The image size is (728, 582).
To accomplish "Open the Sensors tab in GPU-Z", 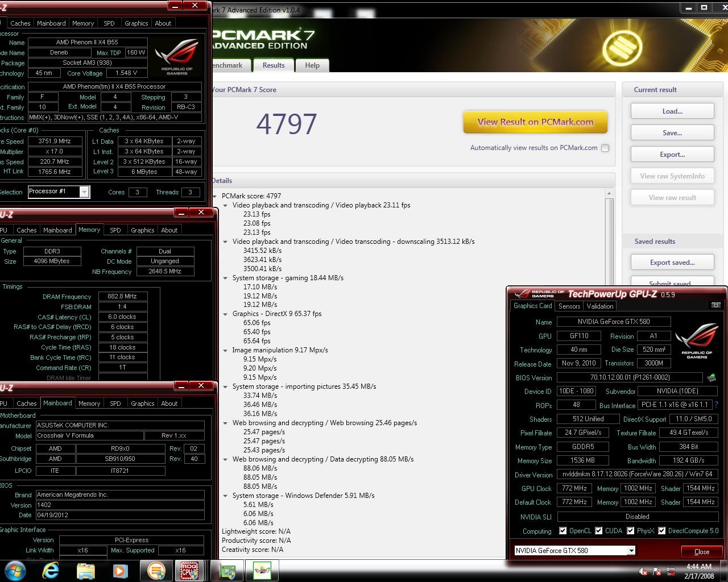I will click(569, 306).
